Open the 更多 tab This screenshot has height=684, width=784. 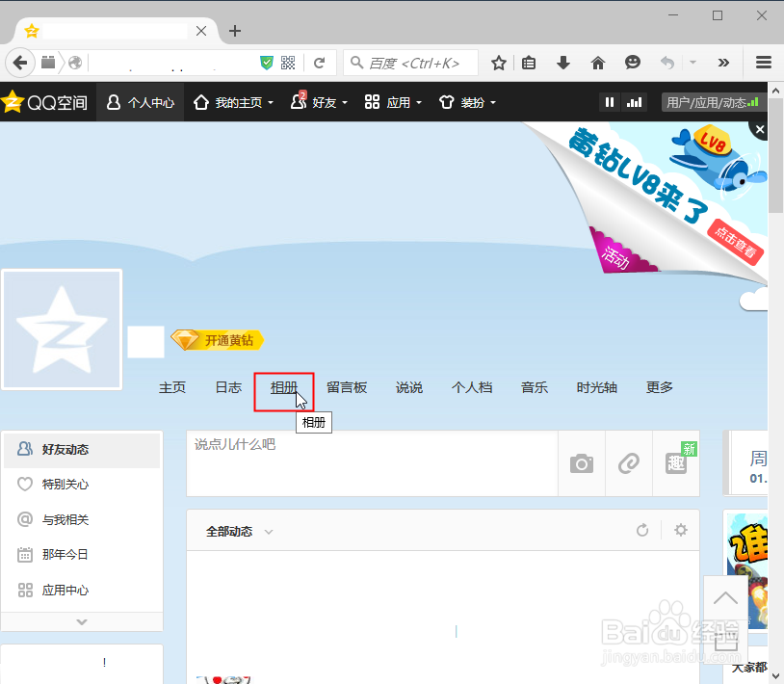coord(659,387)
